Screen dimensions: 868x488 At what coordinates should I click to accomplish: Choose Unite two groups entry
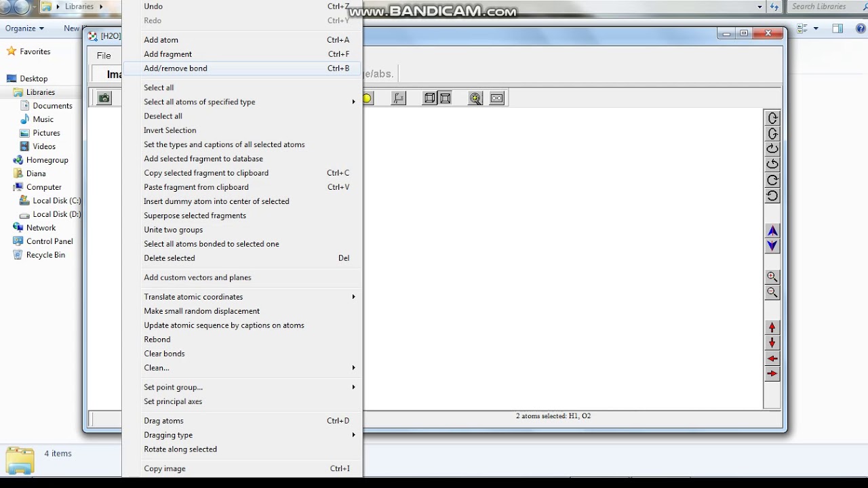tap(243, 230)
